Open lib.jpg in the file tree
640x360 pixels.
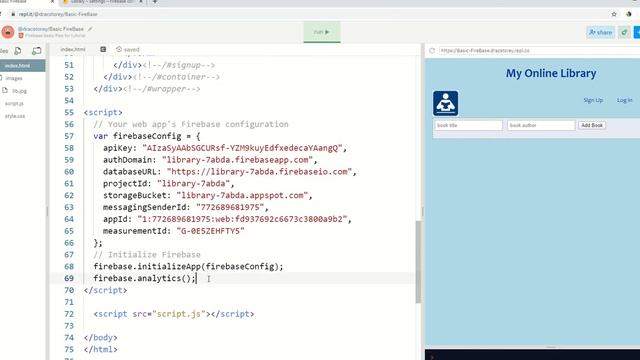[19, 91]
